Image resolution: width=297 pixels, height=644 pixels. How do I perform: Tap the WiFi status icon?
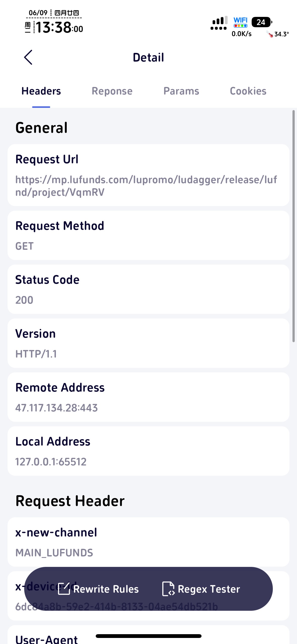pos(241,22)
